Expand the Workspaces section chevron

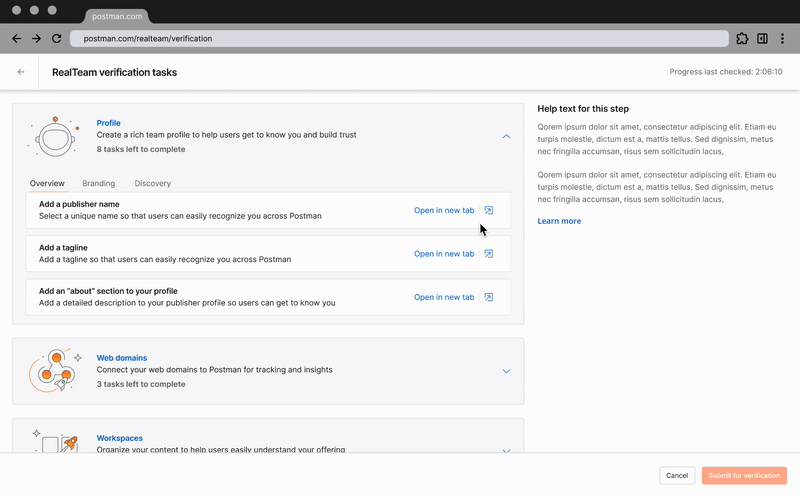506,451
